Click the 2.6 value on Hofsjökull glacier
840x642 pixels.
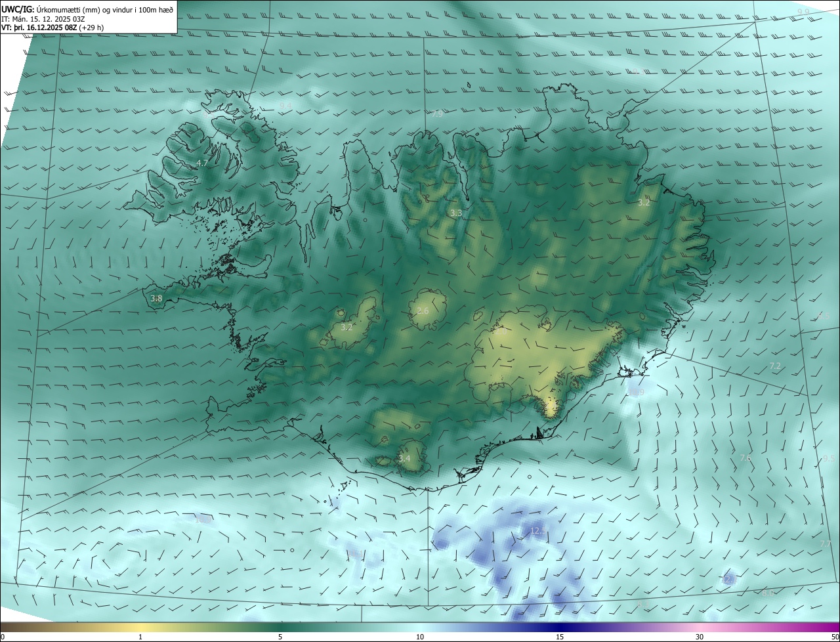click(x=423, y=310)
